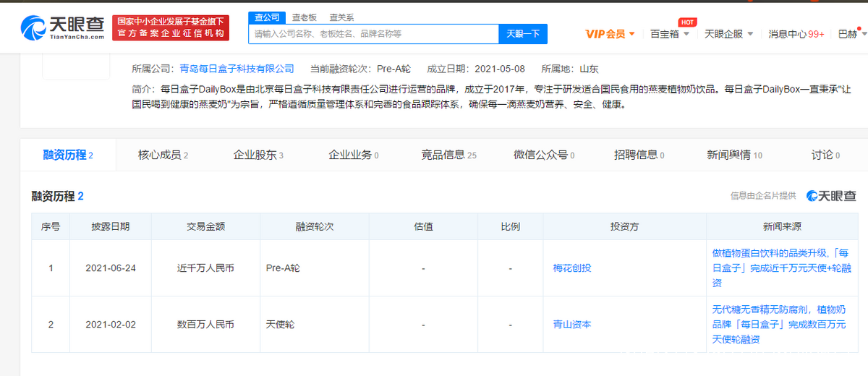Click the 估值 column header
The image size is (868, 376).
[x=423, y=226]
